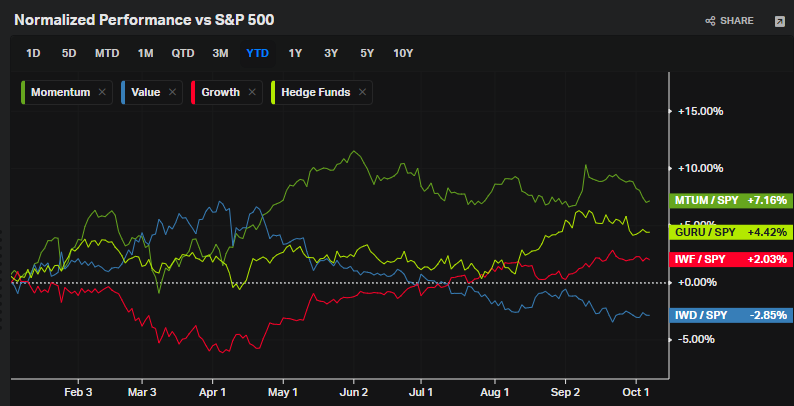Click the green Momentum color bar
This screenshot has height=406, width=794.
pos(23,92)
